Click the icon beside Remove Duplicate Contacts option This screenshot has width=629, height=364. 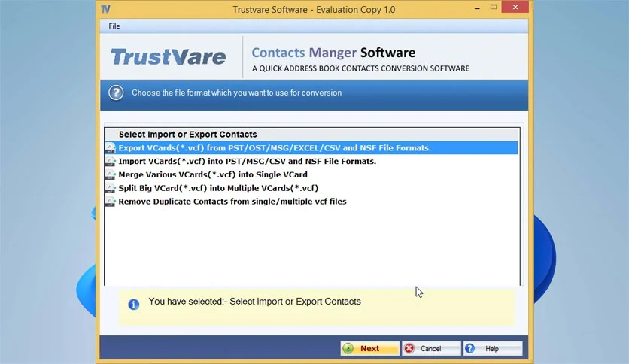click(x=111, y=202)
